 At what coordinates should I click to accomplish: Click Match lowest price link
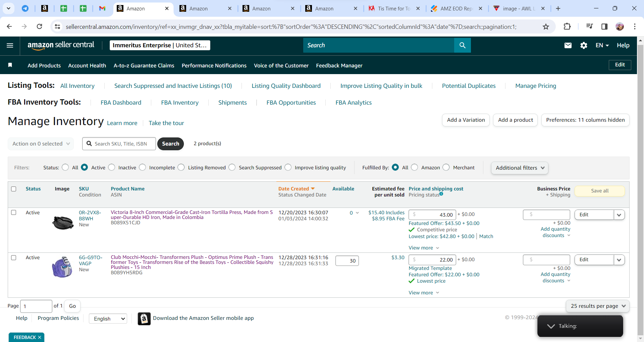(486, 236)
